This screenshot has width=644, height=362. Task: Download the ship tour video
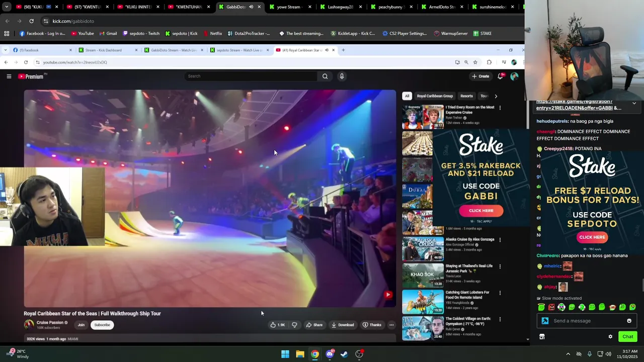pos(343,325)
